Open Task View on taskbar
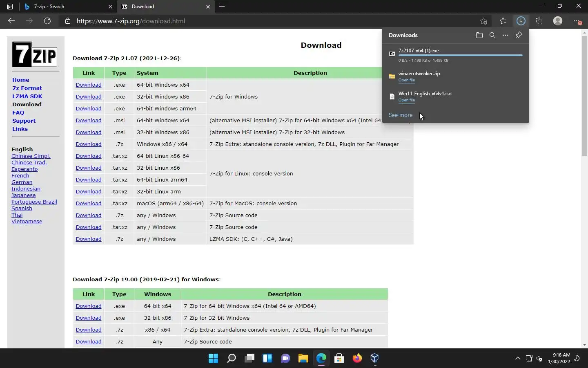The width and height of the screenshot is (588, 368). click(249, 359)
